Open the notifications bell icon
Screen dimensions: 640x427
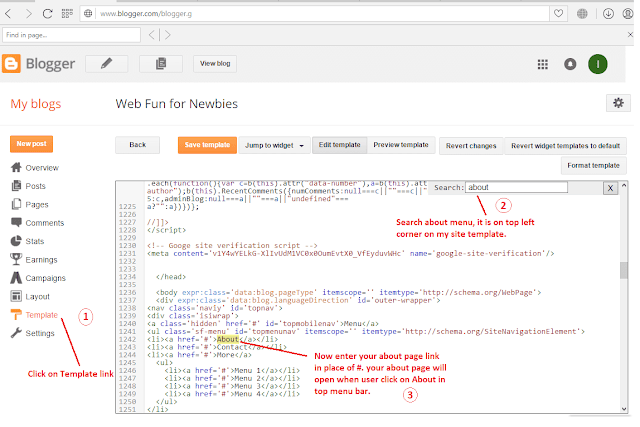[570, 64]
